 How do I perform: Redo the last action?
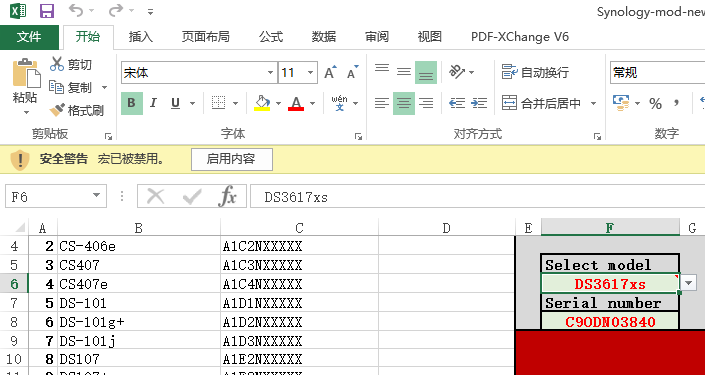click(115, 10)
